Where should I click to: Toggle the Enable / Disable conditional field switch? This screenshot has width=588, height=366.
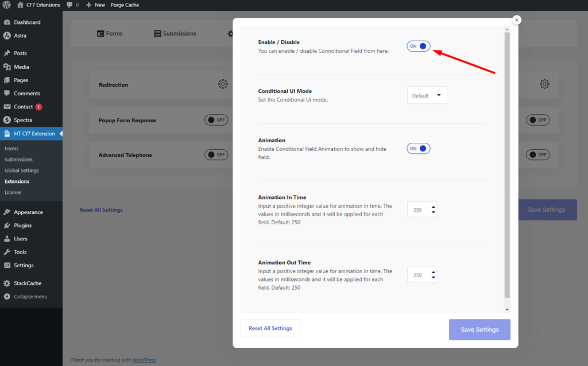[418, 46]
